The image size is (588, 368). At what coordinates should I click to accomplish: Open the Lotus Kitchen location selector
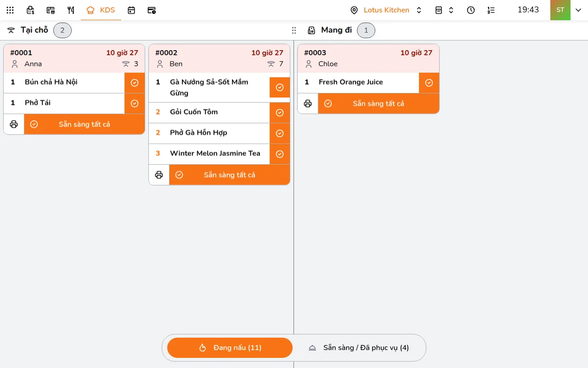[x=386, y=10]
